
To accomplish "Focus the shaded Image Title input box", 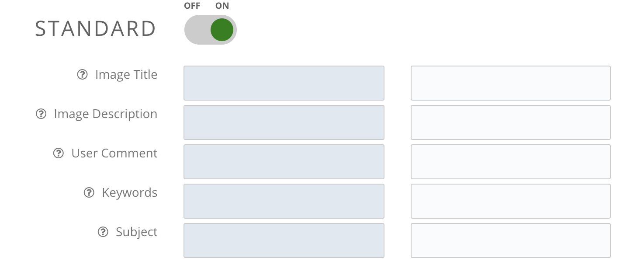I will 284,83.
